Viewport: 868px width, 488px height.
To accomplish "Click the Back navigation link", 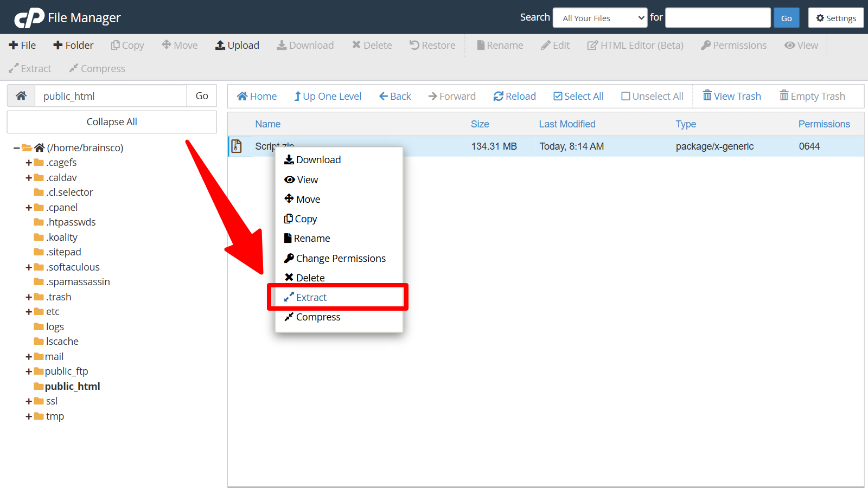I will click(395, 97).
